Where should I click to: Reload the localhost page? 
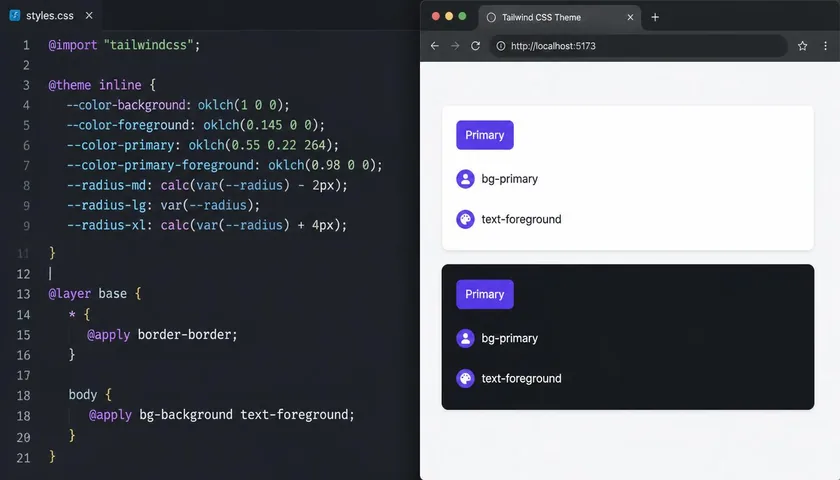[x=475, y=46]
